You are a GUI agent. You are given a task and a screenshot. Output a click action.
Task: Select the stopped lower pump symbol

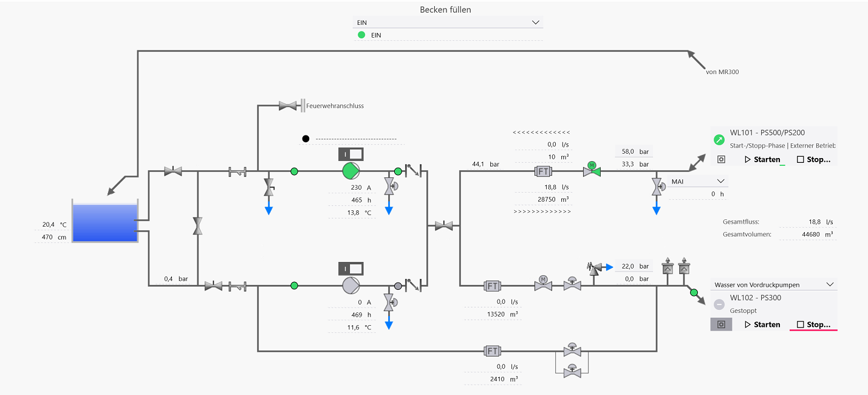350,285
